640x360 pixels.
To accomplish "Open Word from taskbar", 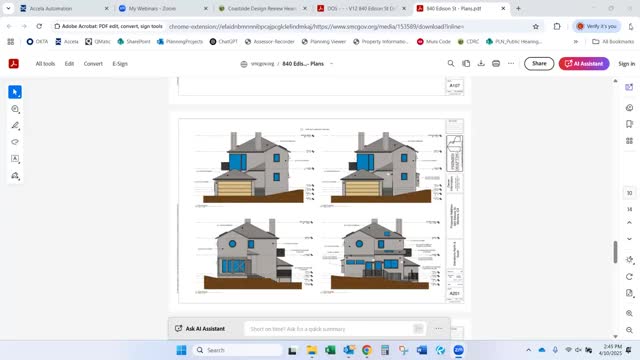I will pos(422,350).
